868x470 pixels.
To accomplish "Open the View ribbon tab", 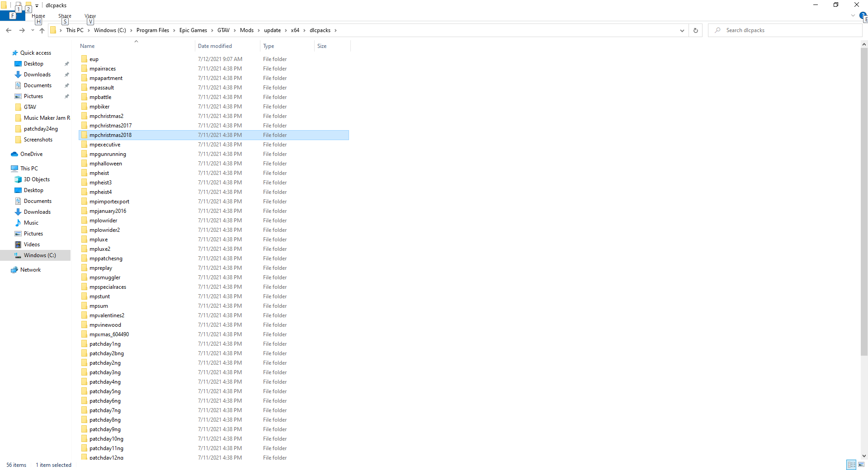I will tap(90, 16).
